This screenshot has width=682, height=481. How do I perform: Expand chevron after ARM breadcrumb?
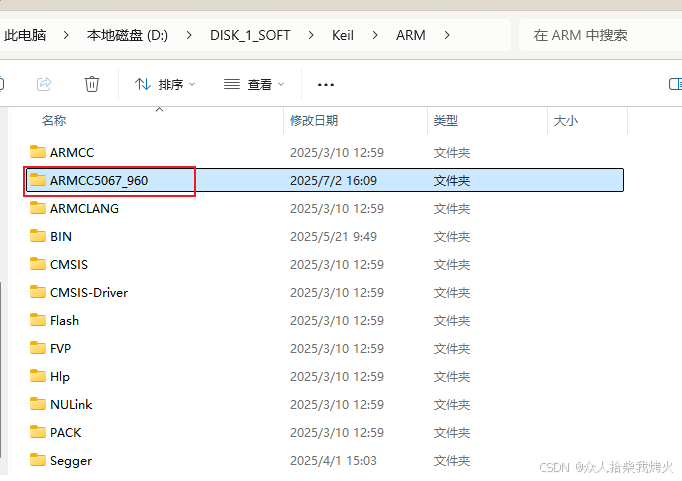(447, 35)
